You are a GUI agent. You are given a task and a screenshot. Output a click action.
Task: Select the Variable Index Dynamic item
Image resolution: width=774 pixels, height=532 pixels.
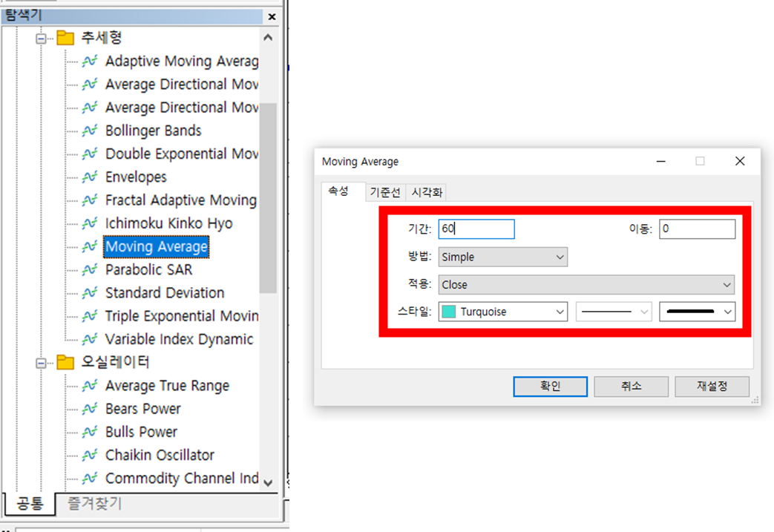(179, 340)
